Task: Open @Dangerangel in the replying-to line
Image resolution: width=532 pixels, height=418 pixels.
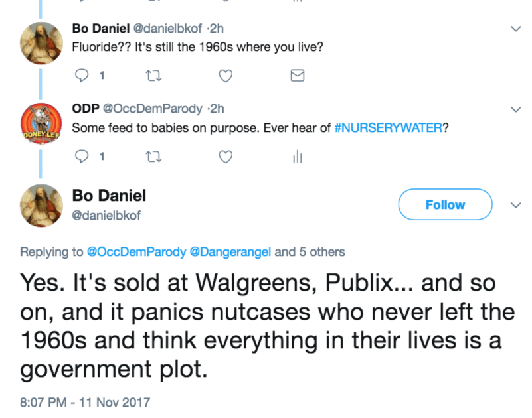Action: tap(231, 251)
